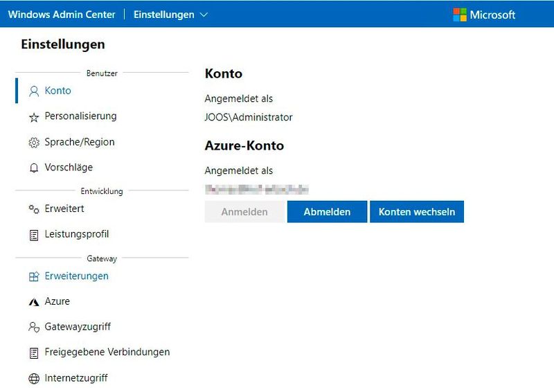The image size is (554, 392).
Task: Click the JOOS\Administrator account text
Action: pos(249,117)
